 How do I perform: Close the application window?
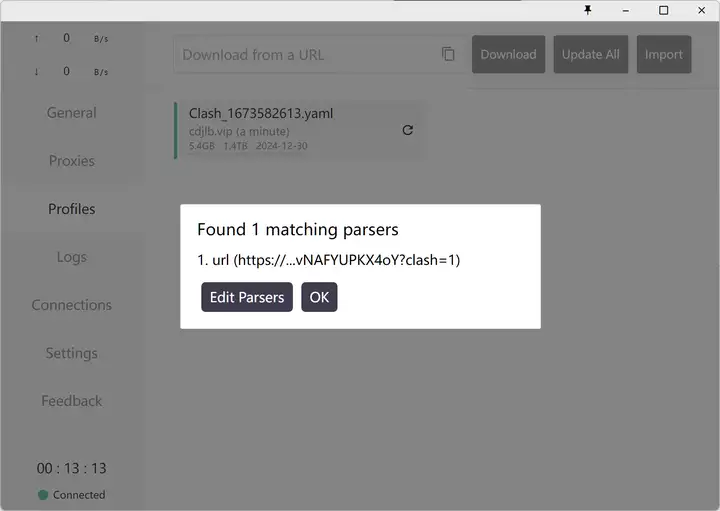[x=700, y=10]
